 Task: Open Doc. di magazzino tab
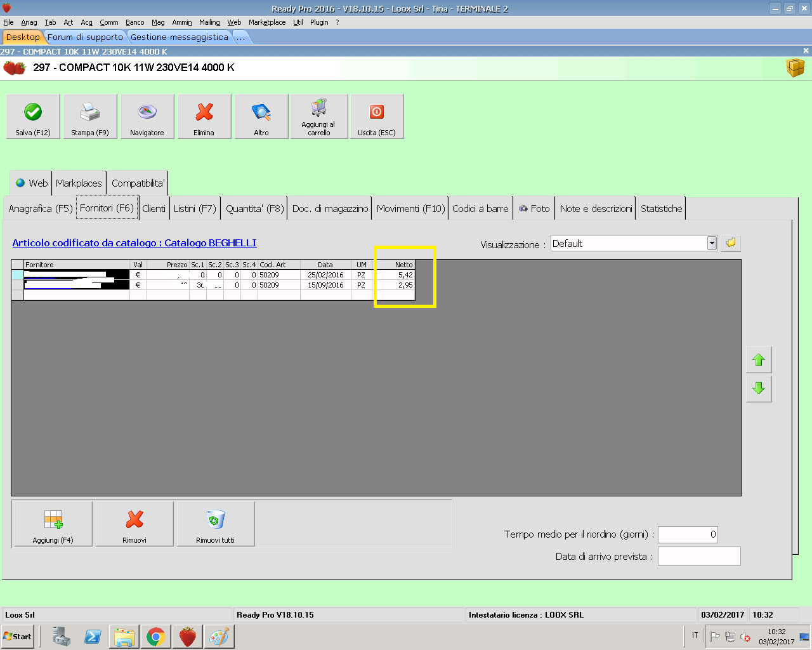coord(330,208)
